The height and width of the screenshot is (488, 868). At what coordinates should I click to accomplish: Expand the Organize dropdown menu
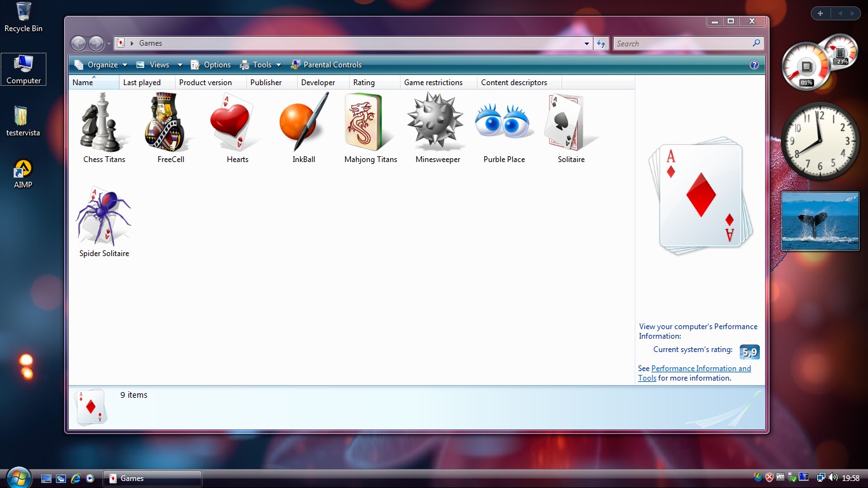coord(102,65)
